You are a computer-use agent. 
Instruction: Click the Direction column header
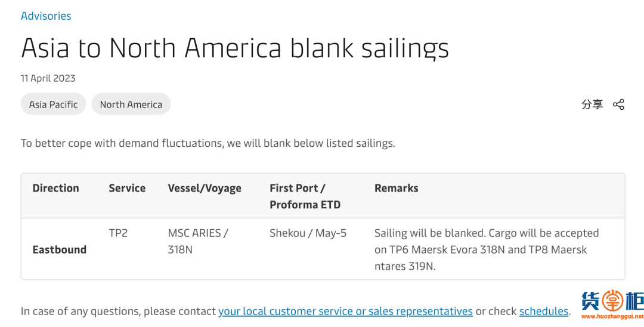55,188
